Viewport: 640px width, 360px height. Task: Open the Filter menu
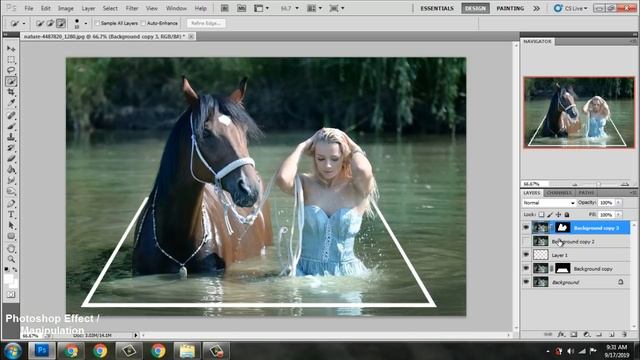(x=132, y=8)
